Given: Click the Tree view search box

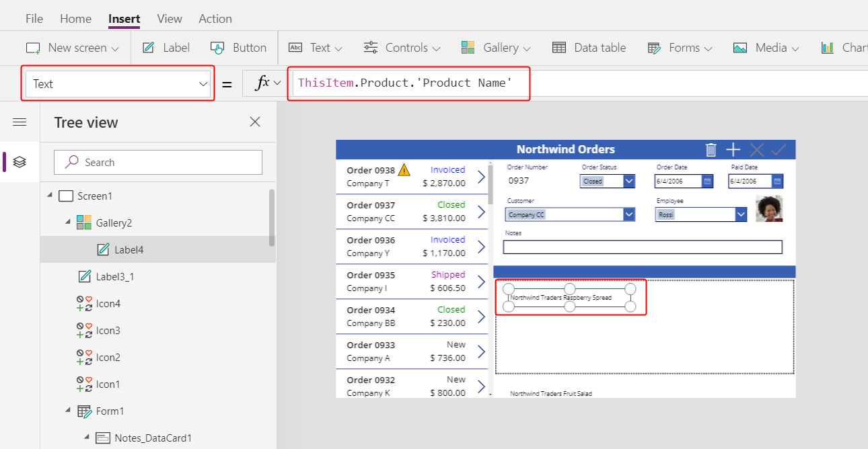Looking at the screenshot, I should pyautogui.click(x=158, y=162).
